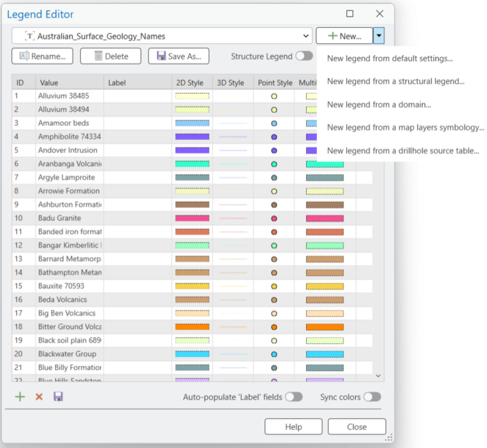This screenshot has width=487, height=448.
Task: Toggle the Structure Legend switch
Action: (304, 56)
